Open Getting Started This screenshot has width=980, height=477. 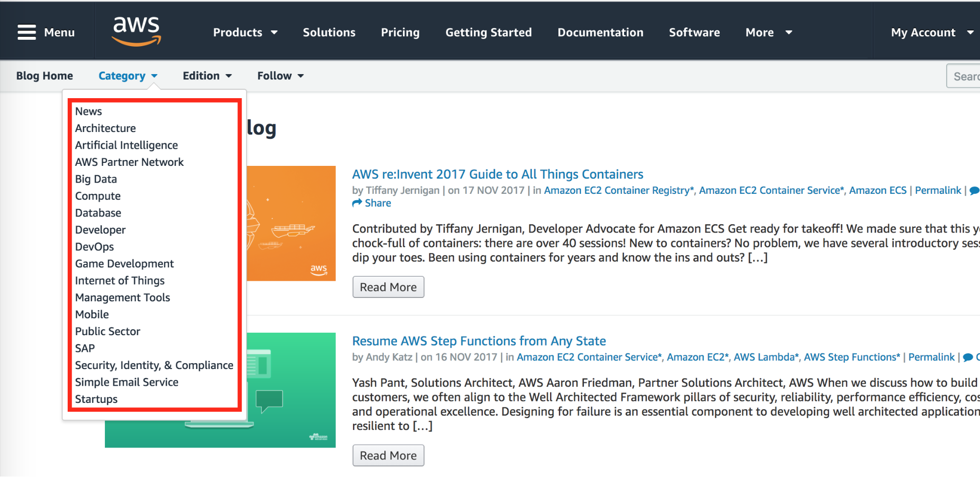coord(488,32)
